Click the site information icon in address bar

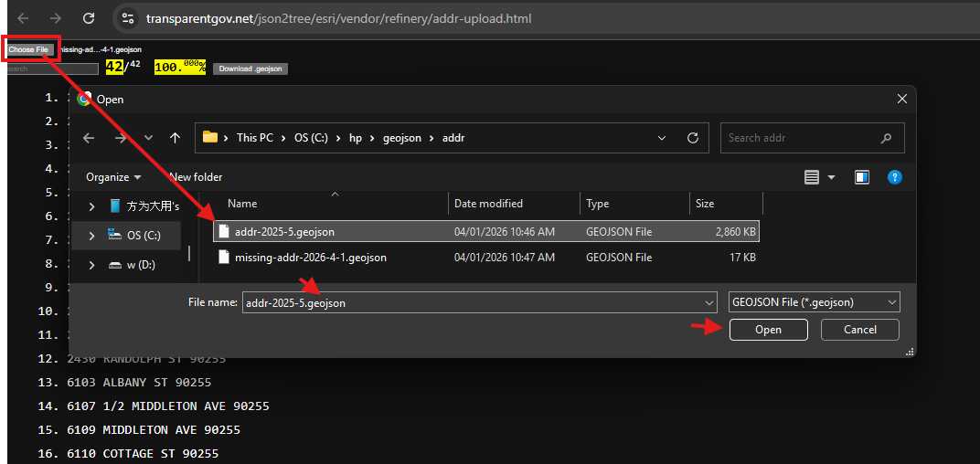click(128, 18)
